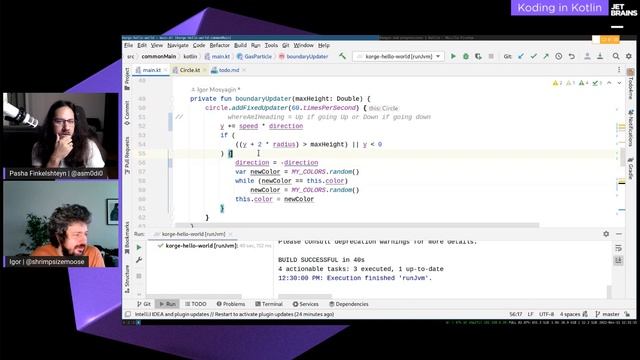Image resolution: width=640 pixels, height=360 pixels.
Task: Open Git history with the clock icon
Action: coord(559,56)
